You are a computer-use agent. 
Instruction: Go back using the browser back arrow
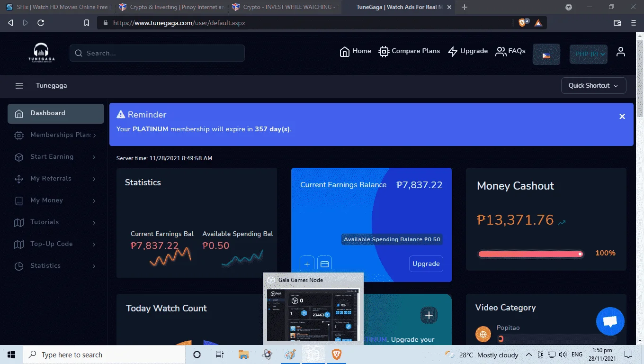point(10,23)
